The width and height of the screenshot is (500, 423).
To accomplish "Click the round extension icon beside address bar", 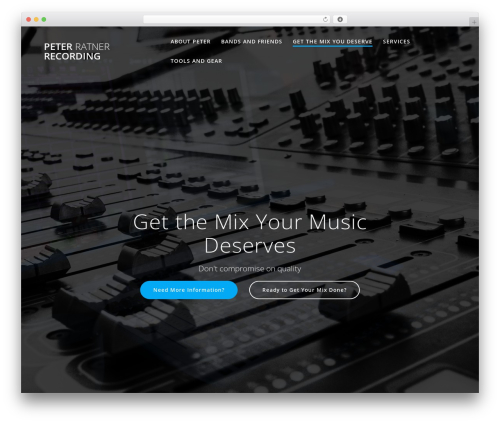I will pyautogui.click(x=340, y=19).
